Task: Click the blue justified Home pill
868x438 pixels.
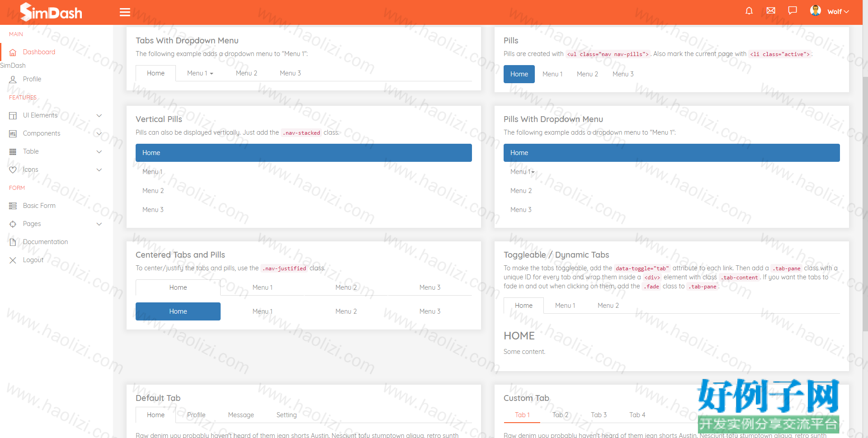Action: click(178, 311)
